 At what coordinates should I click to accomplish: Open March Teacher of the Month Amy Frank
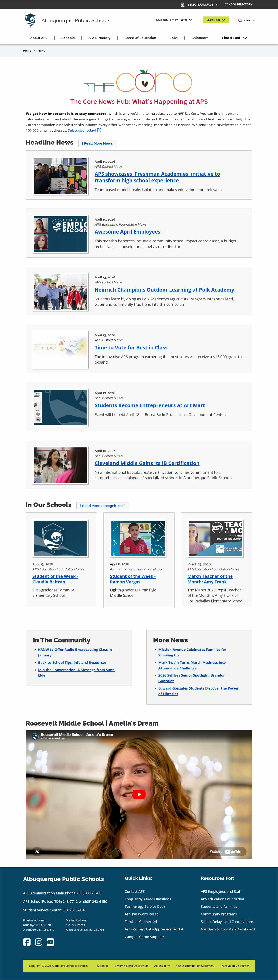(x=210, y=579)
